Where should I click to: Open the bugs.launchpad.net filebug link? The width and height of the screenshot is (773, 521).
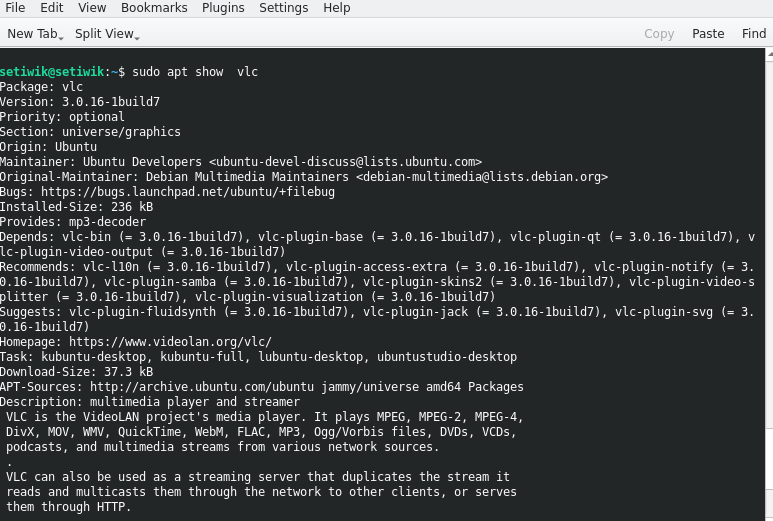click(188, 192)
